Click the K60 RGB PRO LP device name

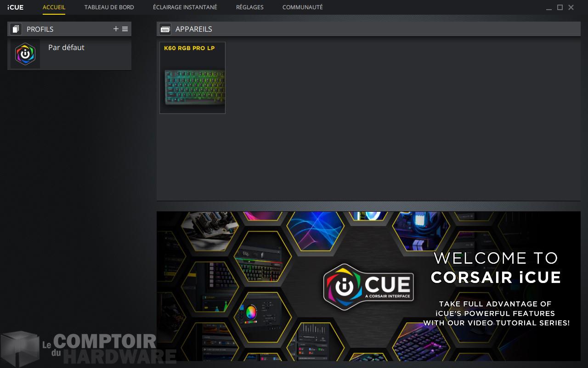click(x=189, y=48)
